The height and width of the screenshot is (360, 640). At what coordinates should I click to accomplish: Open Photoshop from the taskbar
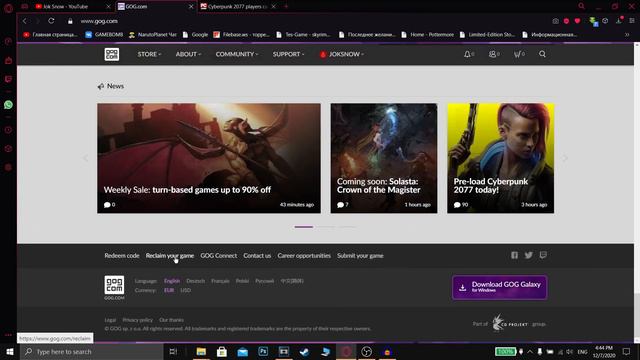pyautogui.click(x=263, y=351)
